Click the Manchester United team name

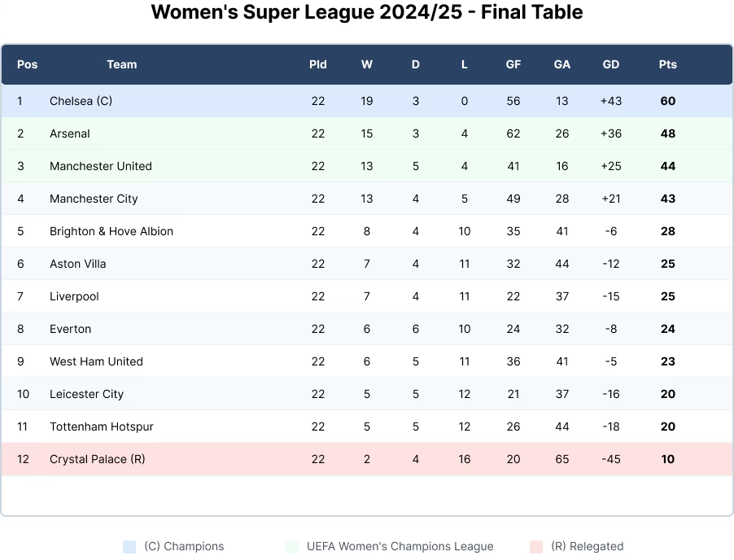click(101, 166)
